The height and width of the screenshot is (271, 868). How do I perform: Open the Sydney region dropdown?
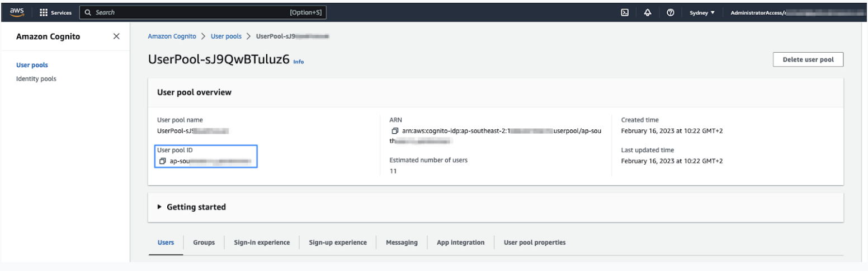702,12
